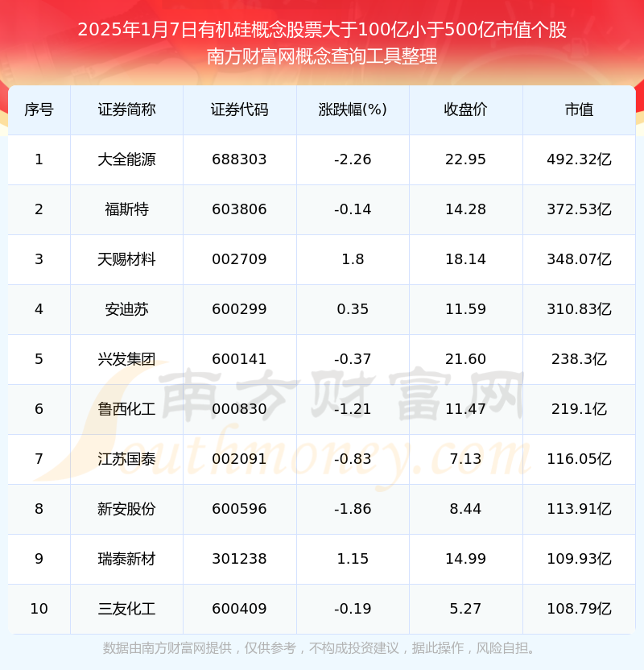644x670 pixels.
Task: Click the subtitle 南方财富网概念查询工具整理
Action: (322, 56)
